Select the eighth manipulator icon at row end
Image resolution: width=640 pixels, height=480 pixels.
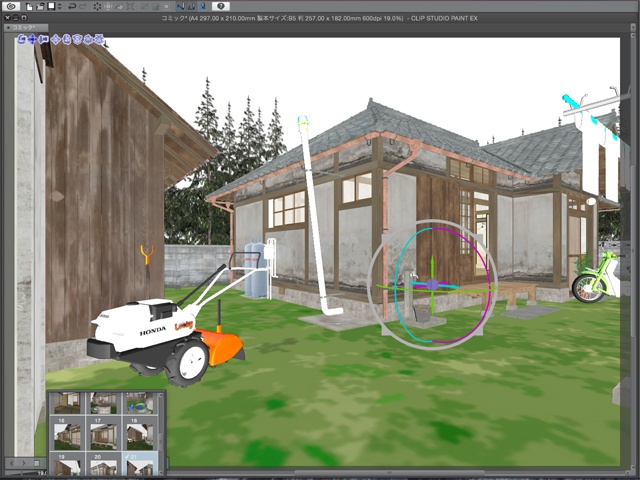click(x=99, y=39)
